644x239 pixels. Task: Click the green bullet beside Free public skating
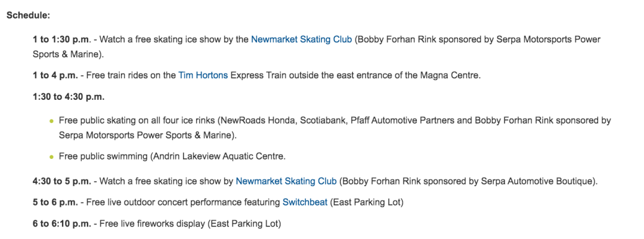52,121
